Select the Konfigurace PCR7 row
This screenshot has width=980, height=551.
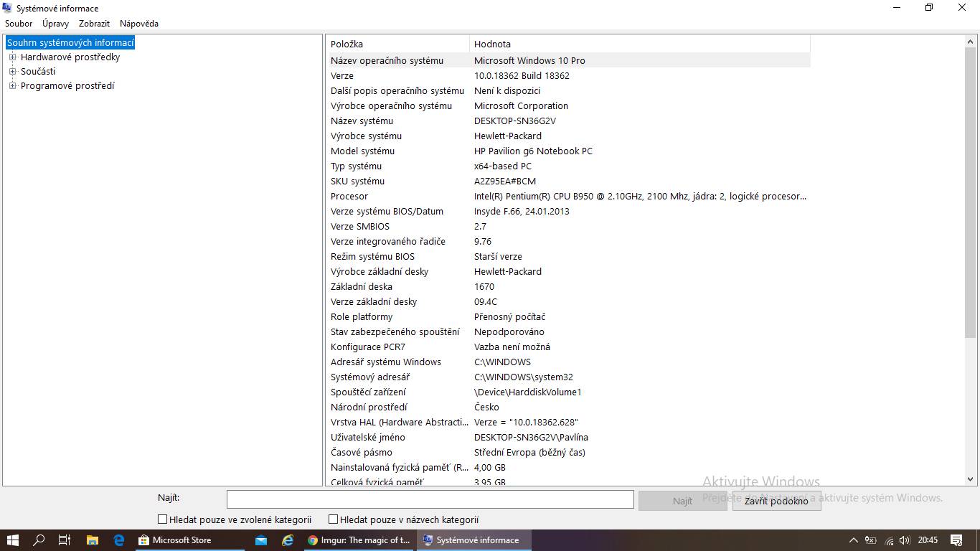tap(569, 347)
